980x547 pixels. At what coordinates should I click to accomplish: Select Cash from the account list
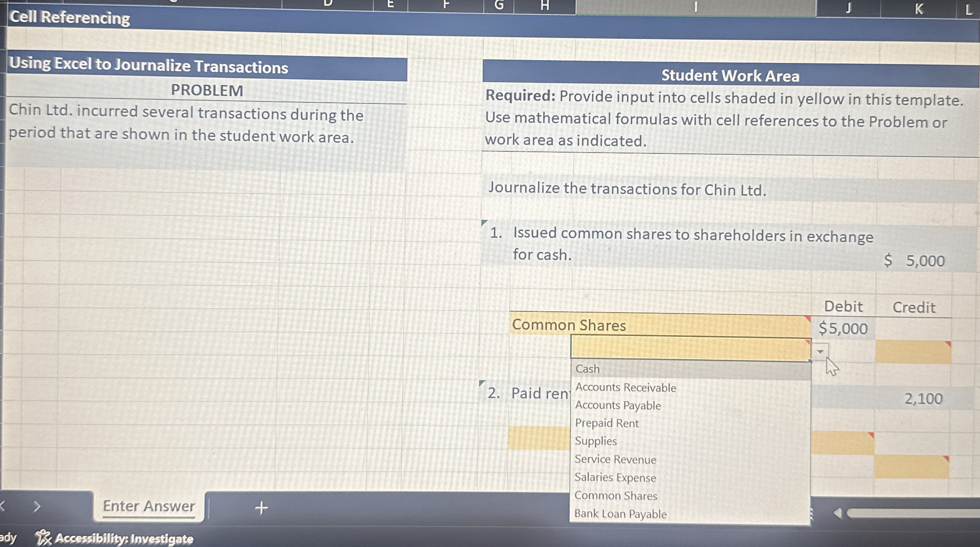click(x=587, y=369)
